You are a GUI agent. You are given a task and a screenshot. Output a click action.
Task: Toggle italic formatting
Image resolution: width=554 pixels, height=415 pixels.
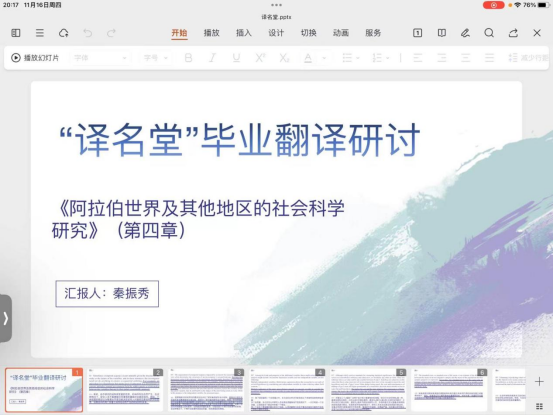[x=212, y=58]
